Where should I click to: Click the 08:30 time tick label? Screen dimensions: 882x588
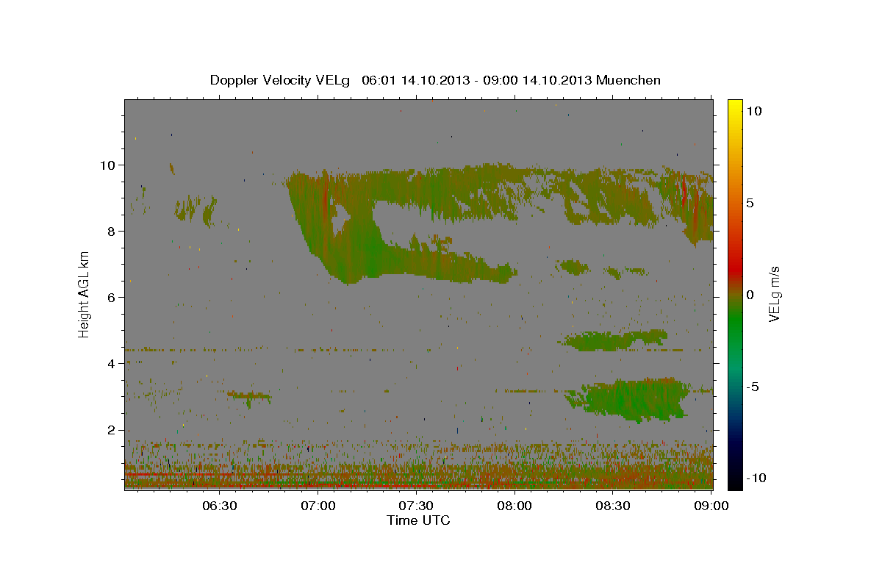(612, 506)
